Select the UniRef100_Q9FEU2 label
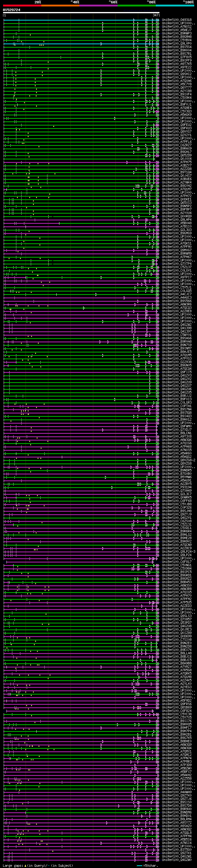Image resolution: width=197 pixels, height=868 pixels. pyautogui.click(x=177, y=125)
